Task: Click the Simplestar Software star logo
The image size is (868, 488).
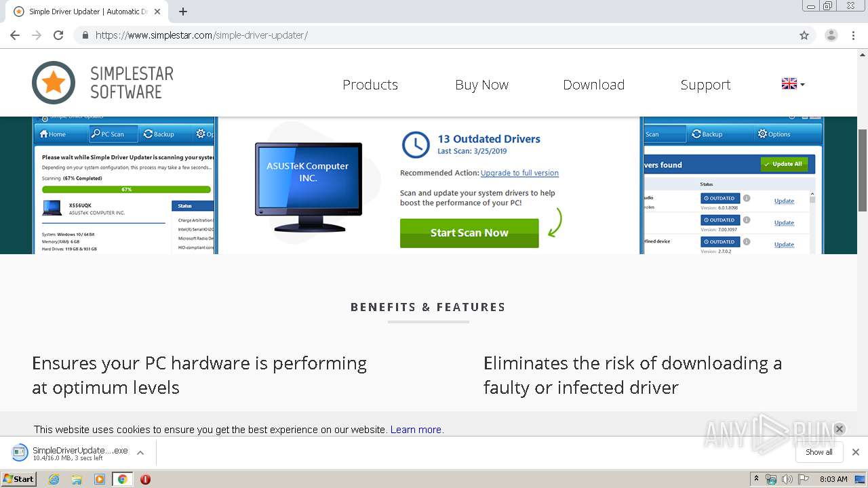Action: point(54,83)
